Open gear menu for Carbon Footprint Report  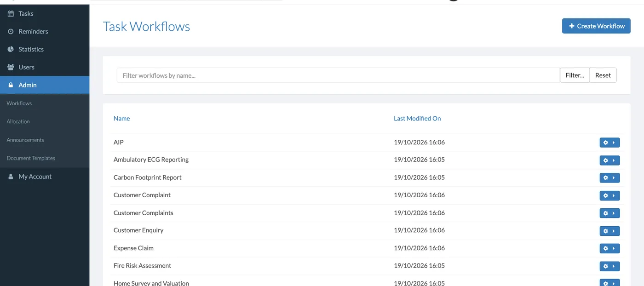pos(609,178)
